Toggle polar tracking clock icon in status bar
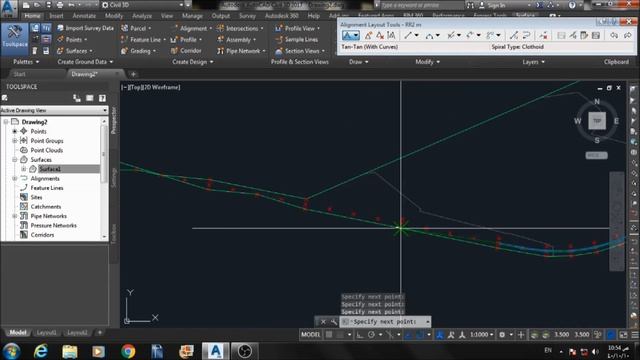The width and height of the screenshot is (640, 360). (x=371, y=335)
